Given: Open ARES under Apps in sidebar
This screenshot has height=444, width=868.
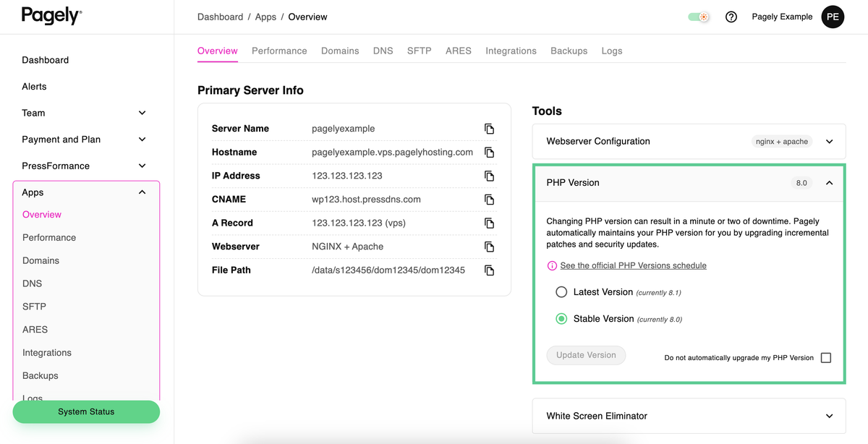Looking at the screenshot, I should [35, 330].
